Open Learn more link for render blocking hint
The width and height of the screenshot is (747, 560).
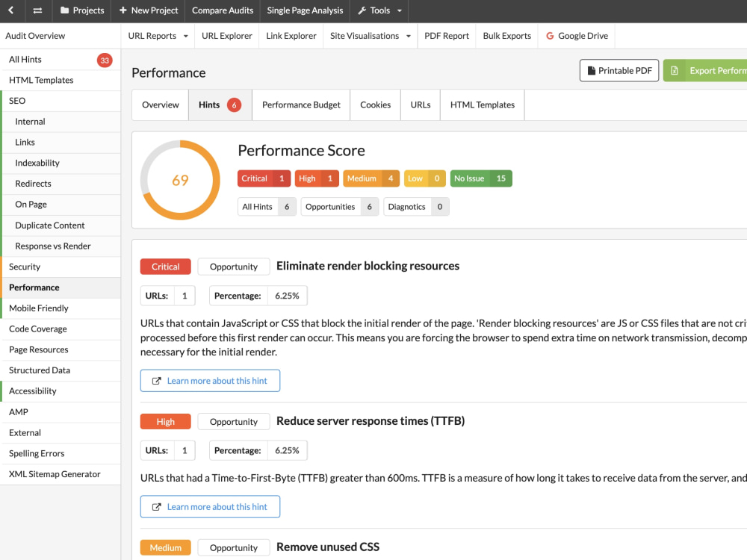coord(210,381)
